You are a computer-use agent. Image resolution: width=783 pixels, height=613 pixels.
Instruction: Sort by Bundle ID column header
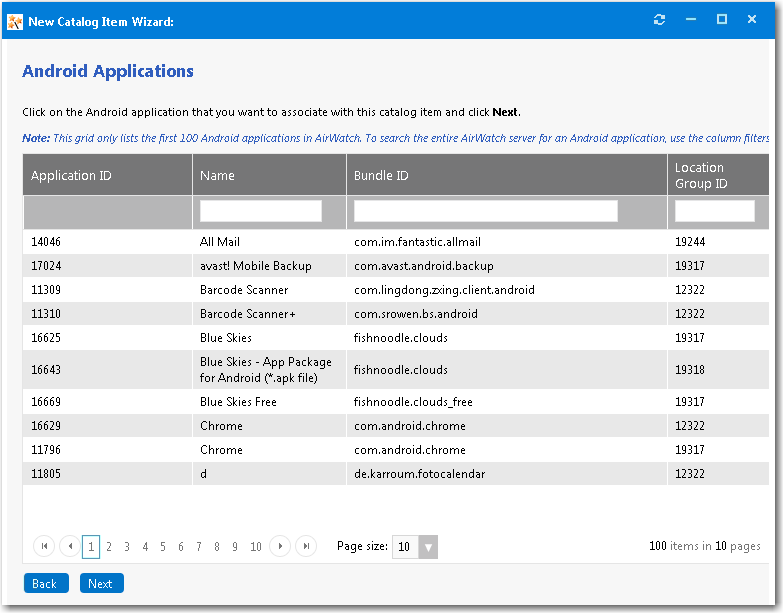[x=381, y=176]
